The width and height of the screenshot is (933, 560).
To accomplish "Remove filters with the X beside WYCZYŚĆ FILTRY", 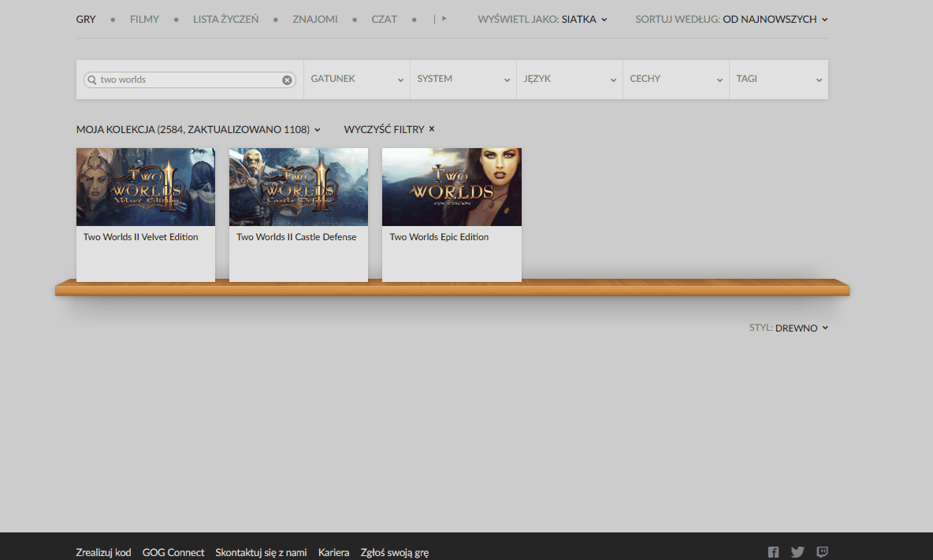I will point(431,129).
